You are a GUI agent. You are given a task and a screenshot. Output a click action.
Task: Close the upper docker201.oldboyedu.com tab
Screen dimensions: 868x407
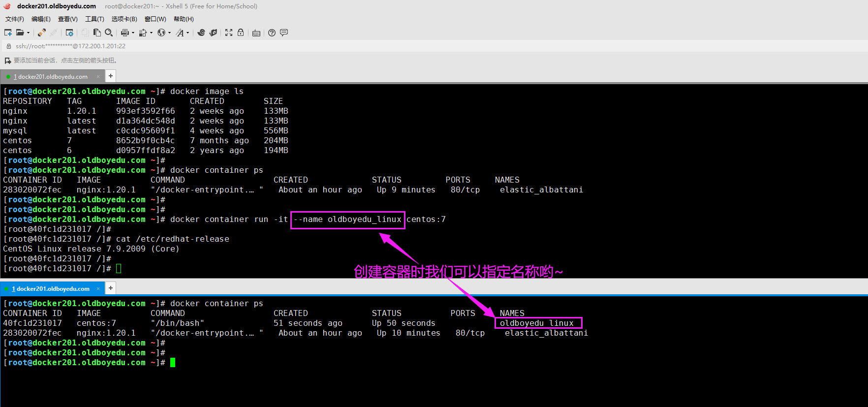coord(98,76)
